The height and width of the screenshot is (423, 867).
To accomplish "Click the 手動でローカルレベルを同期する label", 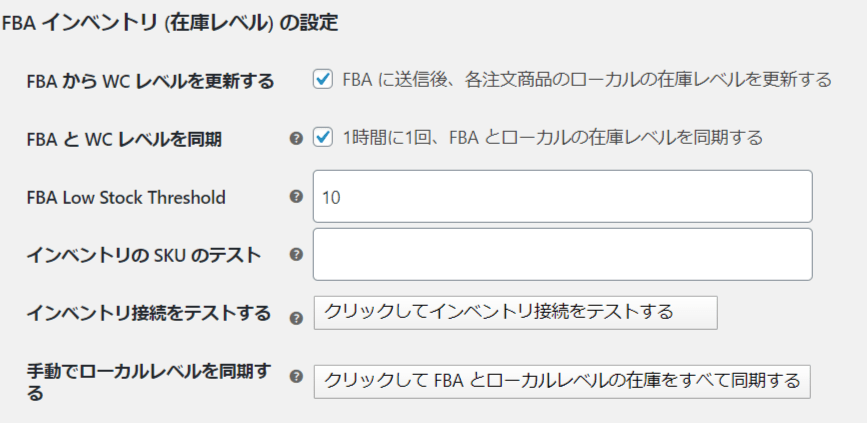I will pyautogui.click(x=149, y=382).
